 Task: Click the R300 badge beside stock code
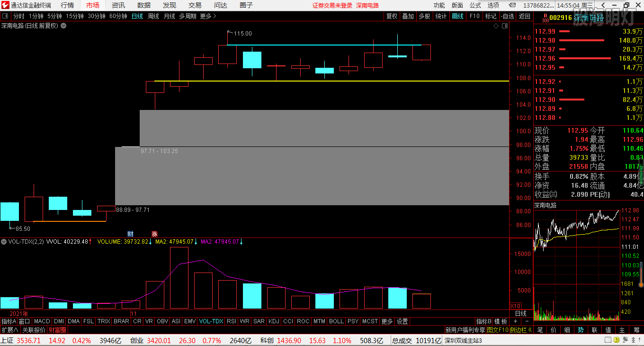tap(545, 18)
